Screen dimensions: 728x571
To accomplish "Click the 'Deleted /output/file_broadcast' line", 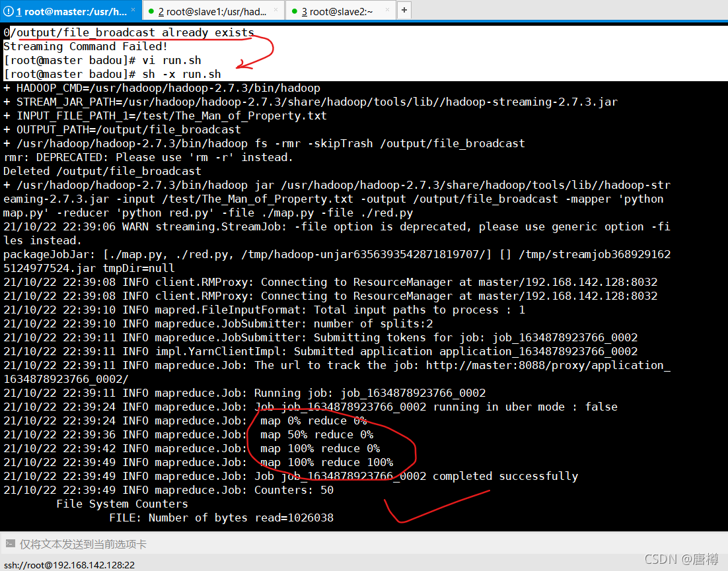I will coord(102,171).
